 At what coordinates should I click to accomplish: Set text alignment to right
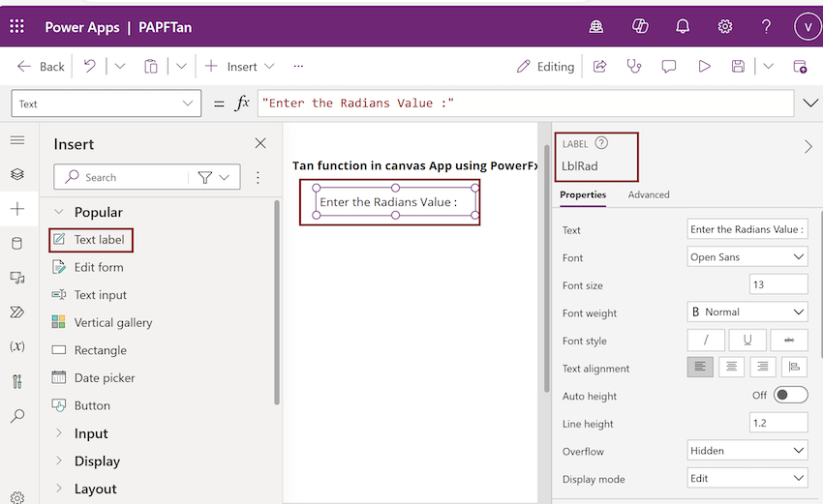(763, 368)
